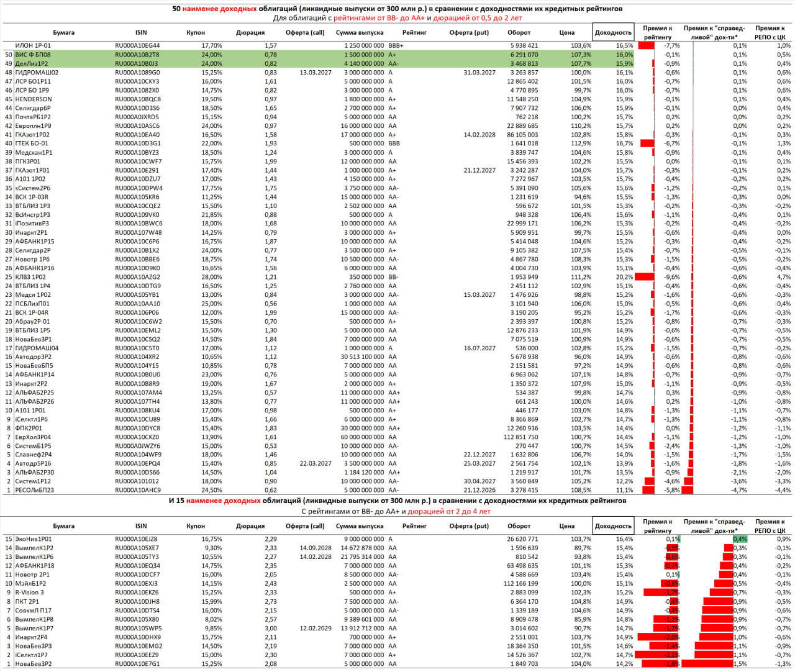Image resolution: width=795 pixels, height=672 pixels.
Task: Click the КЛВЗ 1P02 bond name
Action: click(x=30, y=277)
